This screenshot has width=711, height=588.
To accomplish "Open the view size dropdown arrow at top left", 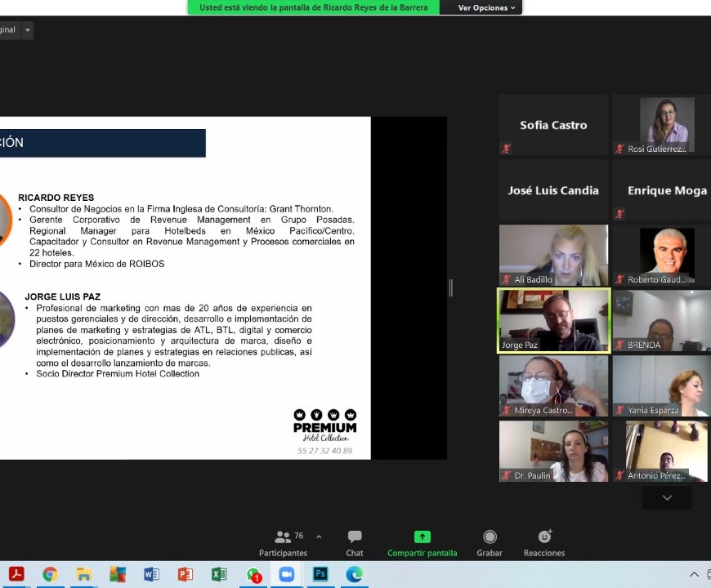I will point(28,30).
